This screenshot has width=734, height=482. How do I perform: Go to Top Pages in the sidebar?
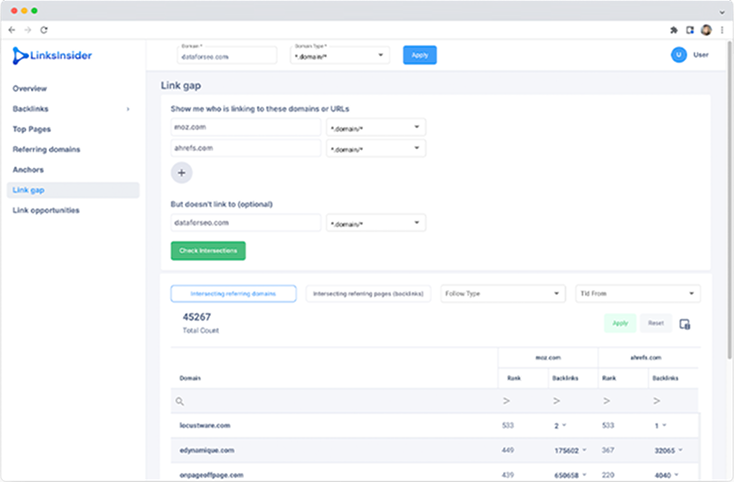[x=31, y=129]
